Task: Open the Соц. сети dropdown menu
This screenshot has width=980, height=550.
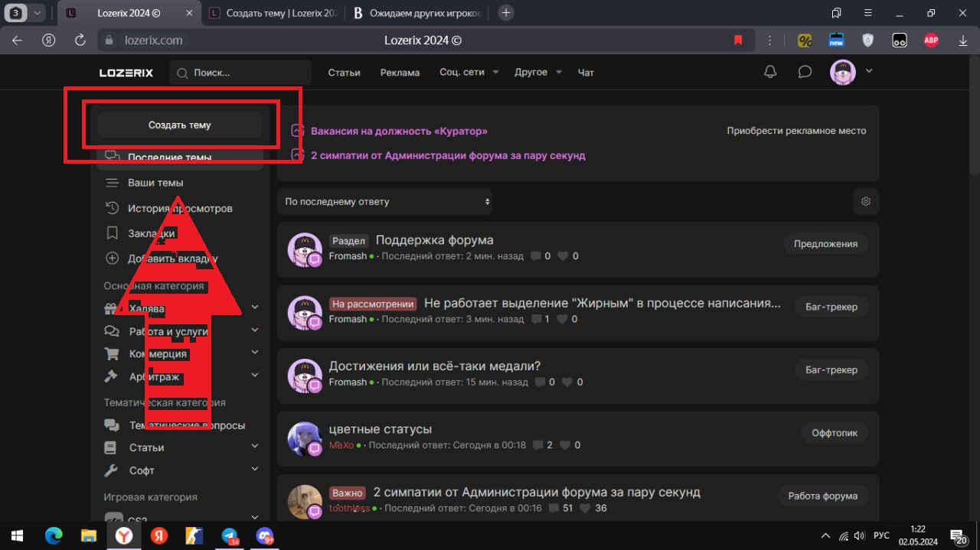Action: click(x=469, y=73)
